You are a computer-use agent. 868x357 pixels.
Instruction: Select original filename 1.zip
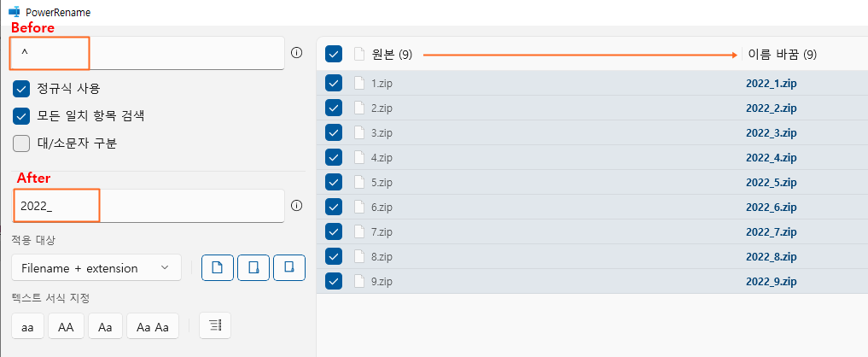(382, 84)
